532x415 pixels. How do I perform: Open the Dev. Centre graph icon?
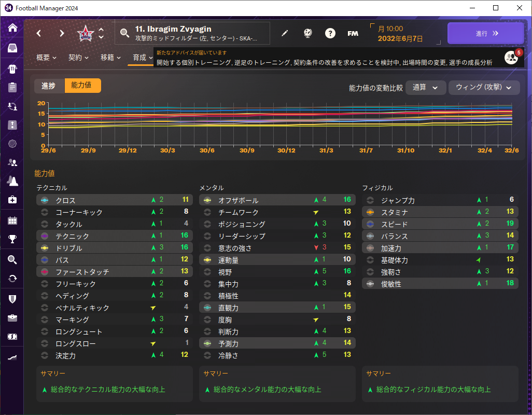12,357
